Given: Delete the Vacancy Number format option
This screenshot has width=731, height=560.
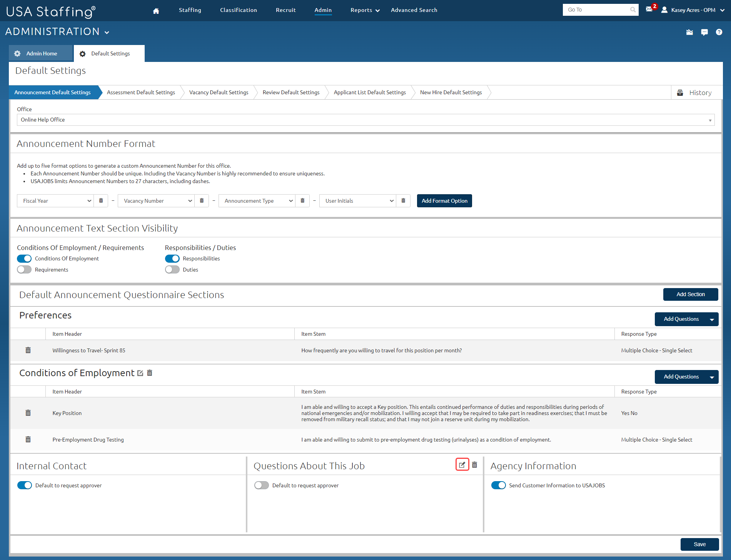Looking at the screenshot, I should coord(202,201).
